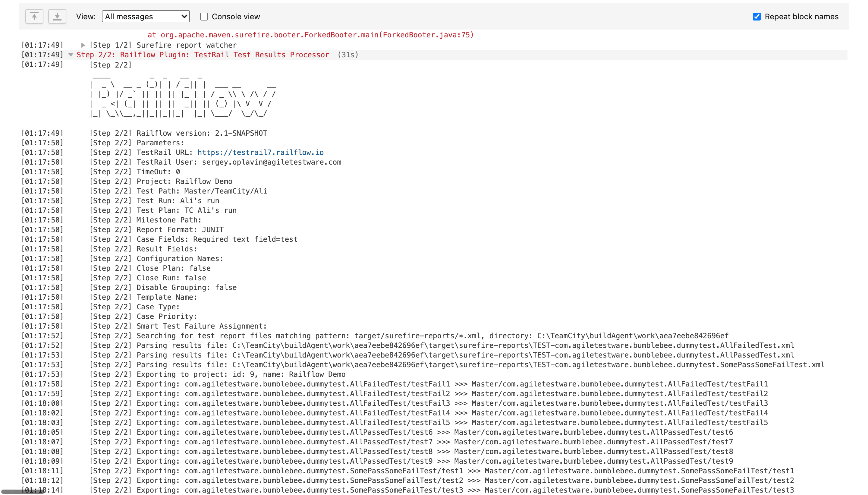
Task: Click the Template Name log line
Action: 167,297
